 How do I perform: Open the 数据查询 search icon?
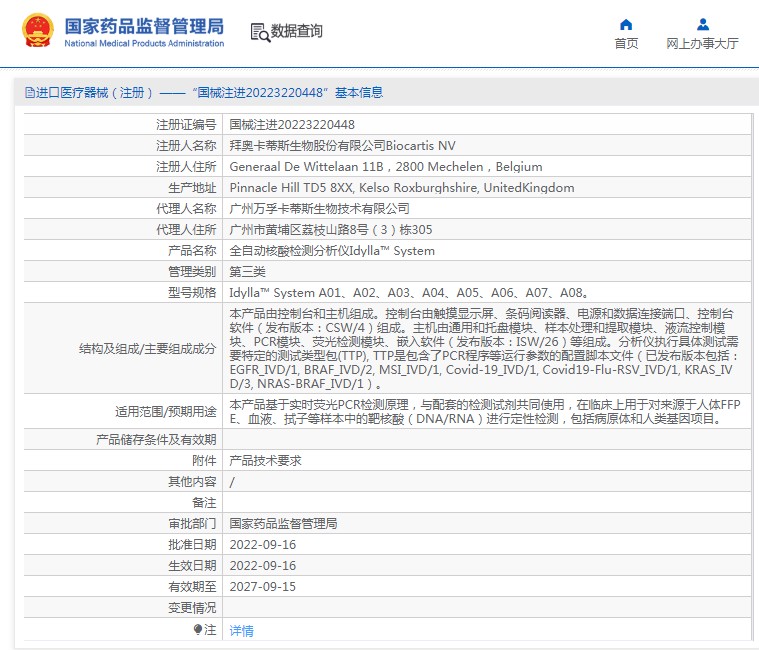260,32
